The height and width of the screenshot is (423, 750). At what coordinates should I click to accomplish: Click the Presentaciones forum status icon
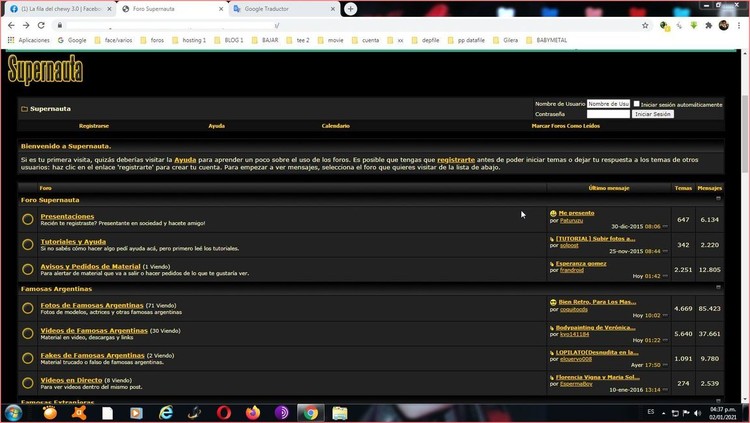point(28,219)
